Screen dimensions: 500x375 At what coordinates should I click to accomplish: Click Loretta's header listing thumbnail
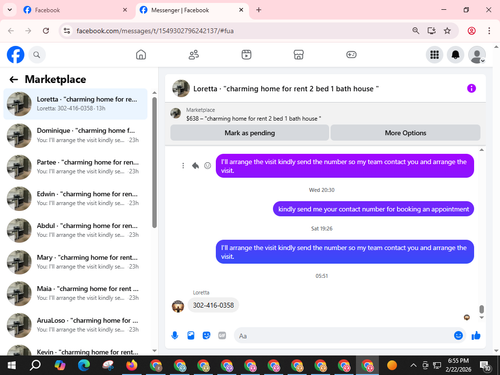(181, 88)
